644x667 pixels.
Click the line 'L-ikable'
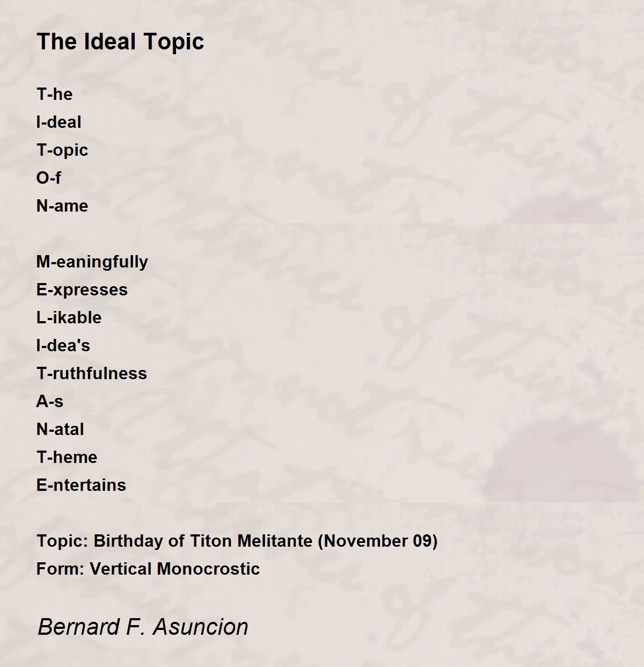pos(69,317)
